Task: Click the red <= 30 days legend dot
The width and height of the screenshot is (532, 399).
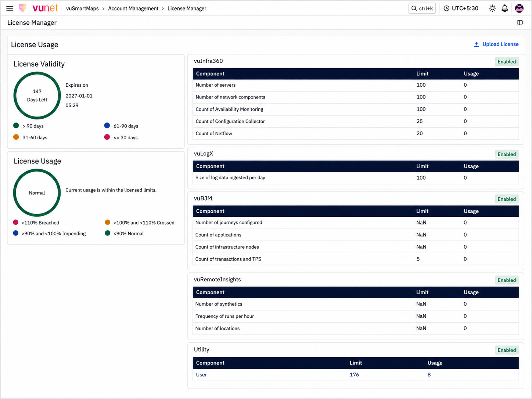Action: click(x=107, y=137)
